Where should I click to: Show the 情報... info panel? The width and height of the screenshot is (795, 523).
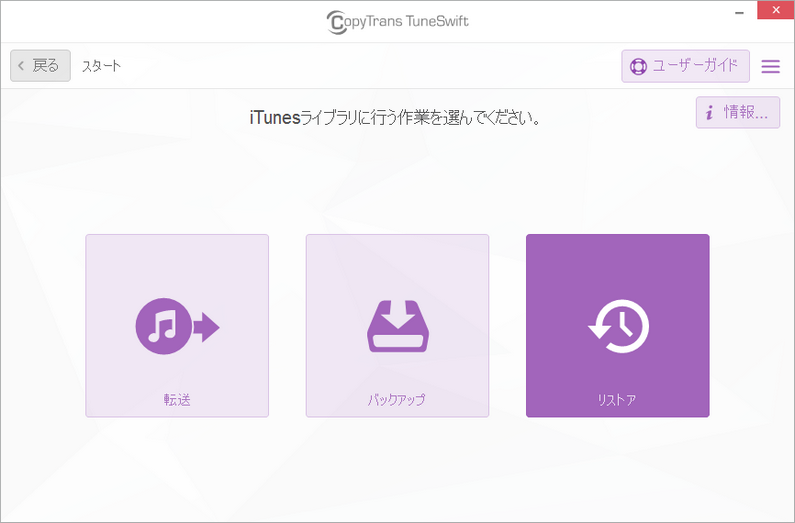pyautogui.click(x=738, y=113)
